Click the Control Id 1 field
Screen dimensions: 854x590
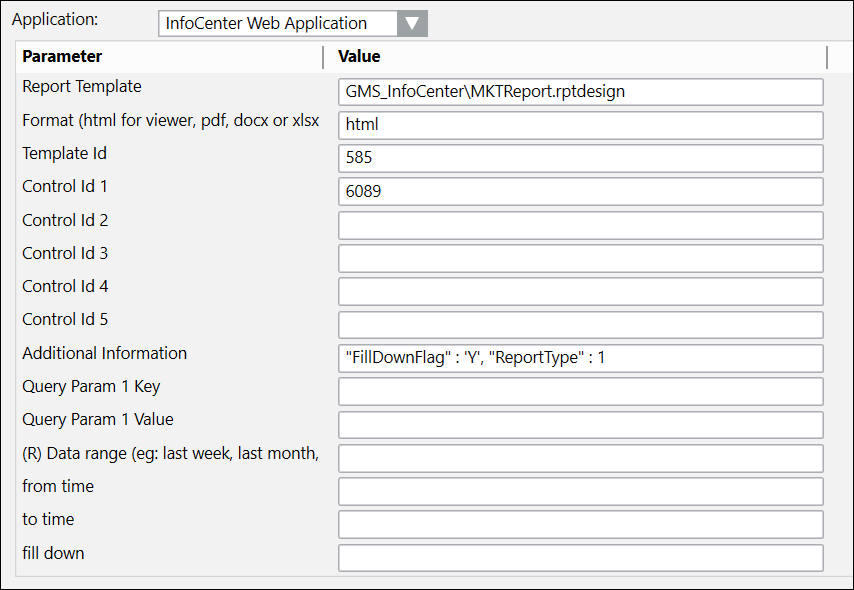pyautogui.click(x=580, y=191)
